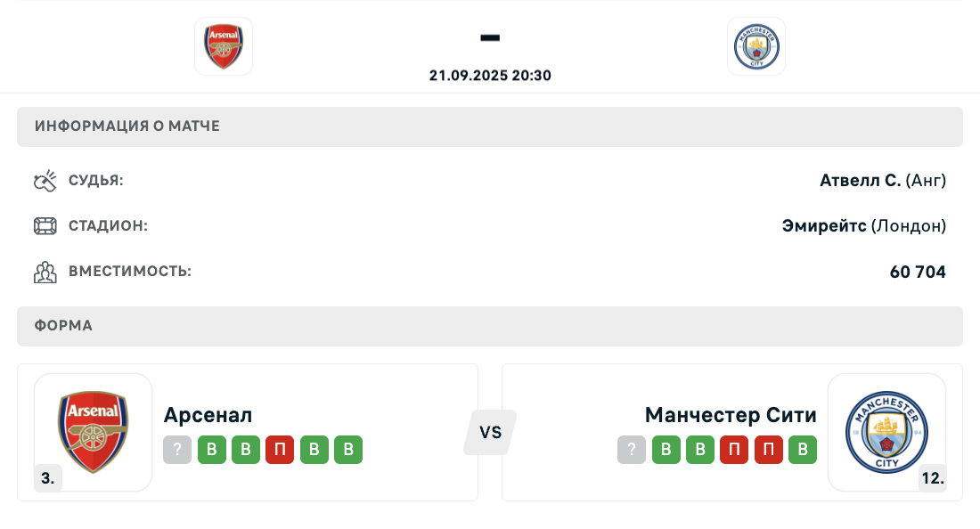Screen dimensions: 980x529
Task: Click the stadium name Эмирейтс
Action: point(824,225)
